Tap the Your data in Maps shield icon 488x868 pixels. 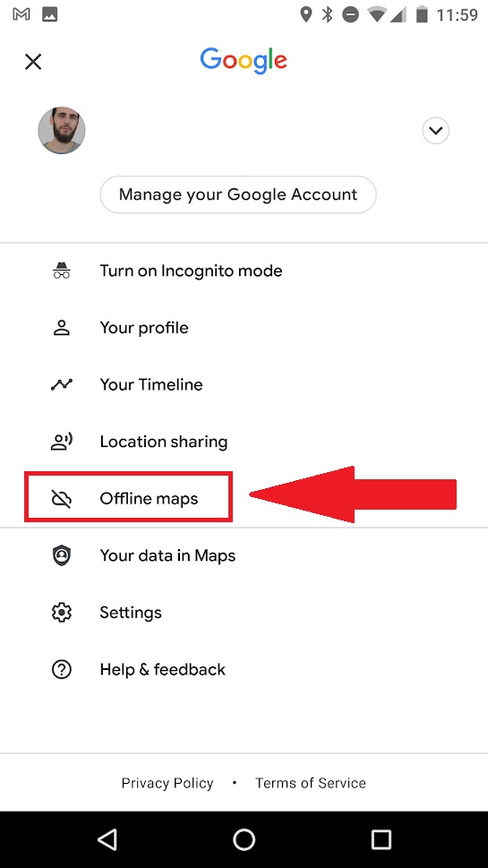click(x=62, y=555)
